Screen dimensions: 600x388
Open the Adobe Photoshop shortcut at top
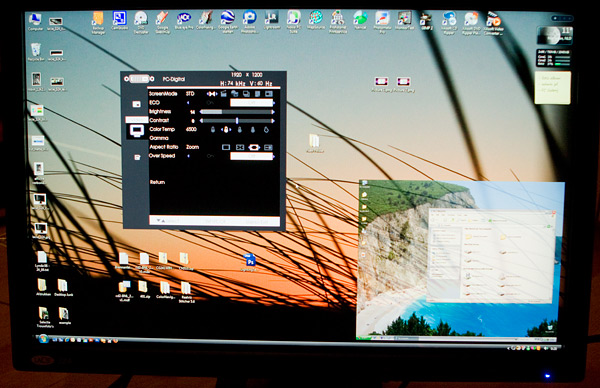coord(249,23)
